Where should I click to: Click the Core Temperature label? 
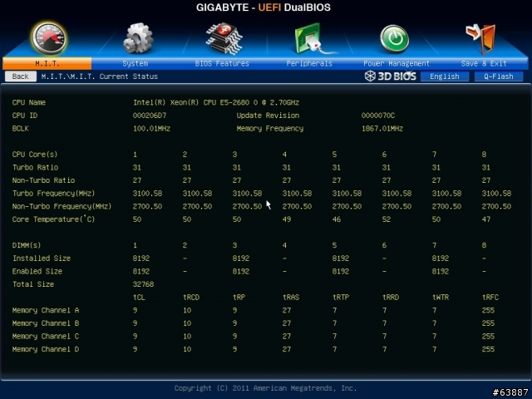[53, 219]
